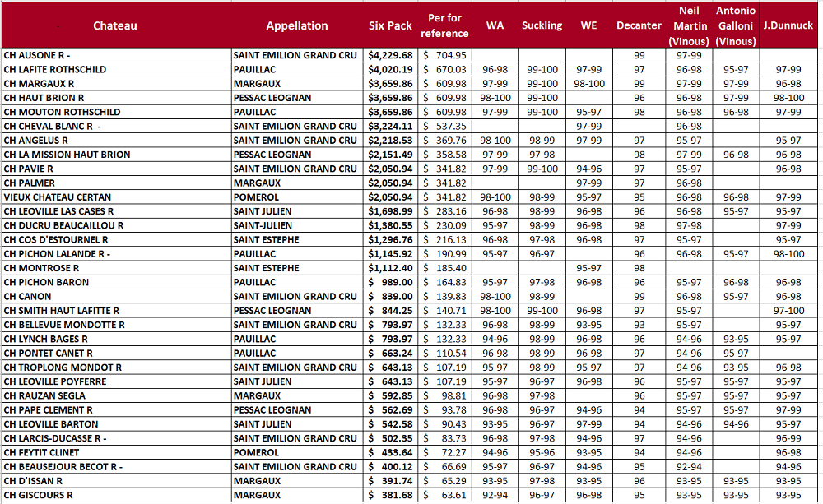Click the Decanter score for CH MONTROSE R
The image size is (823, 504).
tap(639, 268)
